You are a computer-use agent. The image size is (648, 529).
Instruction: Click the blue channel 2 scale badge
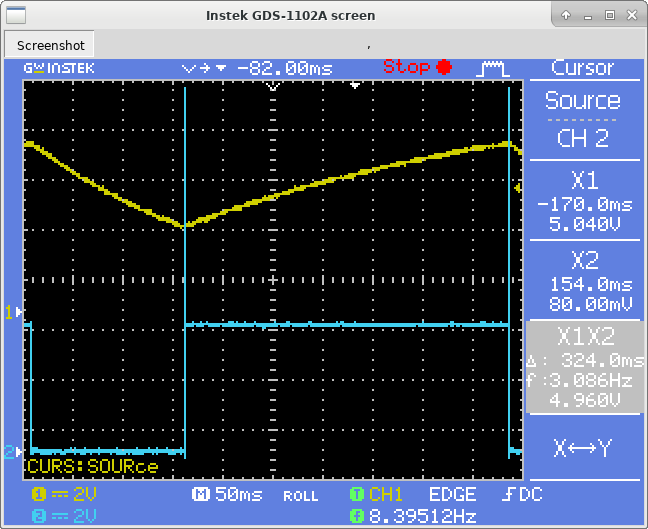(39, 515)
